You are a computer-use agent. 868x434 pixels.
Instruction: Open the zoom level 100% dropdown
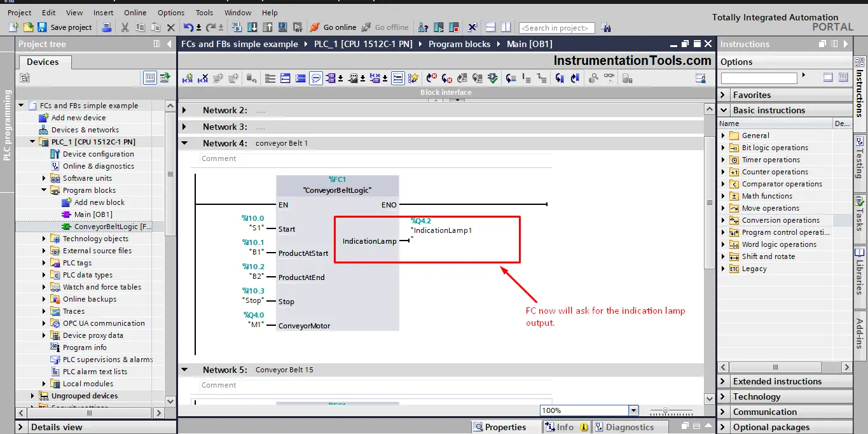(633, 410)
